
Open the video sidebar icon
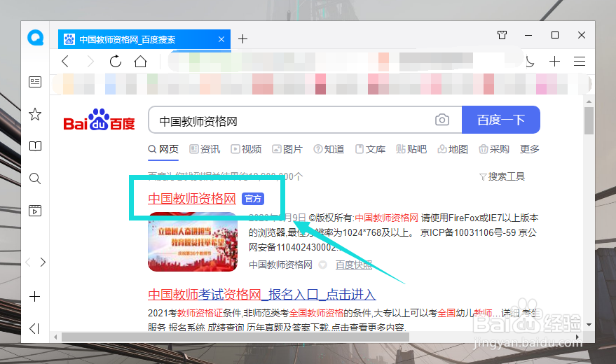35,211
